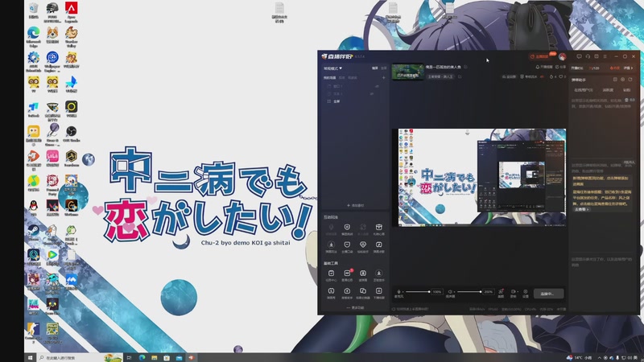
Task: Switch to landscape tab beside mode dropdown
Action: (375, 68)
